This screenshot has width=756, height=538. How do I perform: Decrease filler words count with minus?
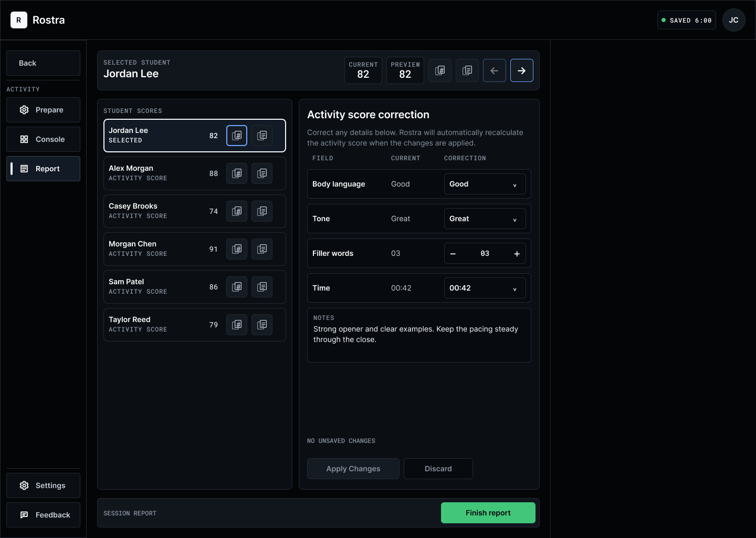click(x=453, y=254)
